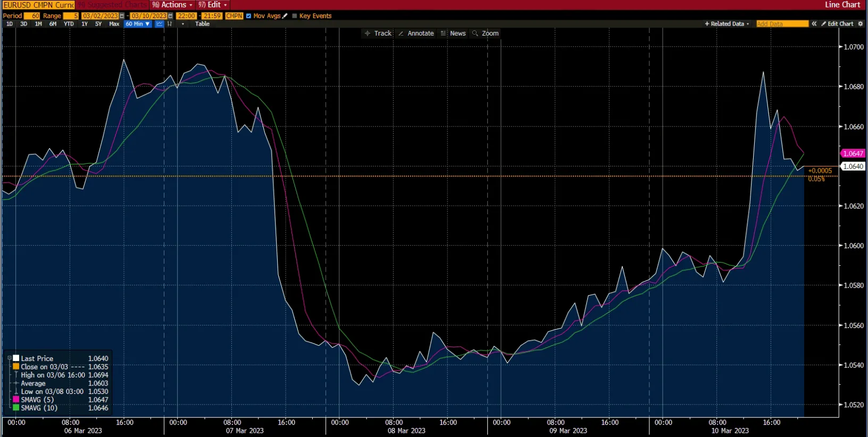
Task: Click the News button label
Action: [458, 33]
